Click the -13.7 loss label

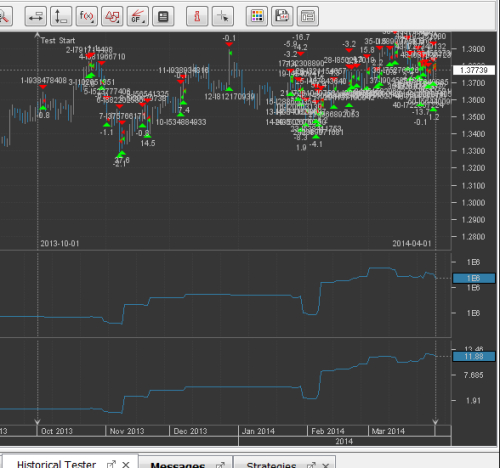point(421,112)
